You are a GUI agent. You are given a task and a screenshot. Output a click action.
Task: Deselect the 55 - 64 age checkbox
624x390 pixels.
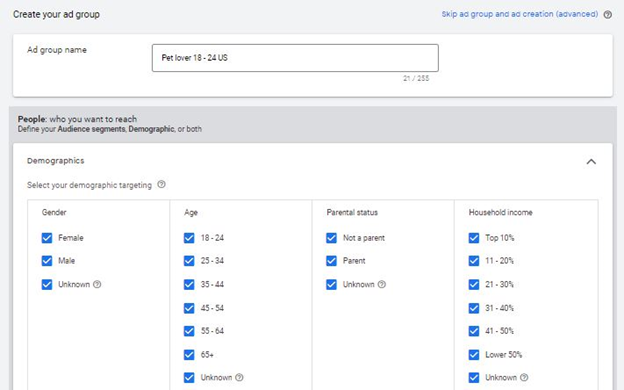pyautogui.click(x=189, y=331)
